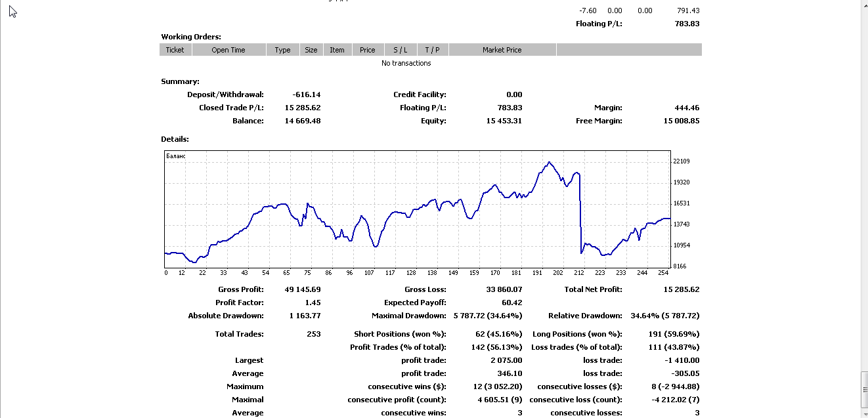Click the 8166 chart axis label
Viewport: 868px width, 418px height.
680,266
